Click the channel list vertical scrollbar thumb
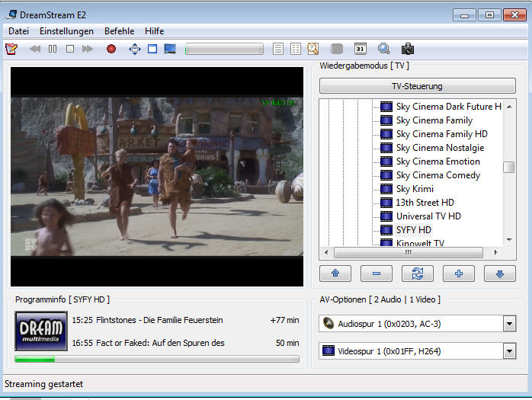532x400 pixels. (x=508, y=167)
